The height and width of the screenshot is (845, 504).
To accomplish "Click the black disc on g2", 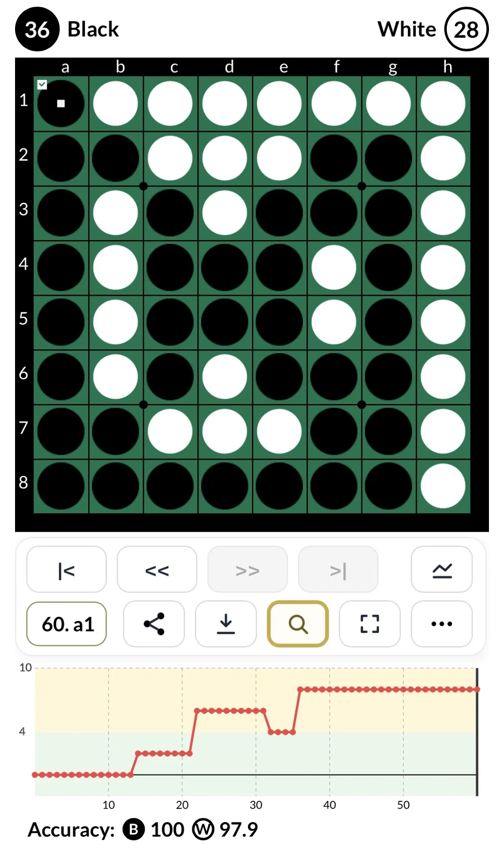I will click(x=388, y=159).
